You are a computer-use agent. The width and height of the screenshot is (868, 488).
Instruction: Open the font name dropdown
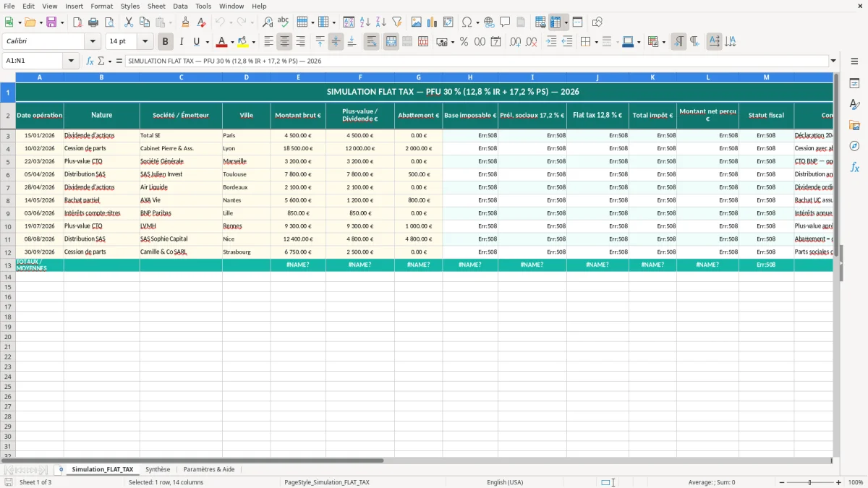coord(93,42)
